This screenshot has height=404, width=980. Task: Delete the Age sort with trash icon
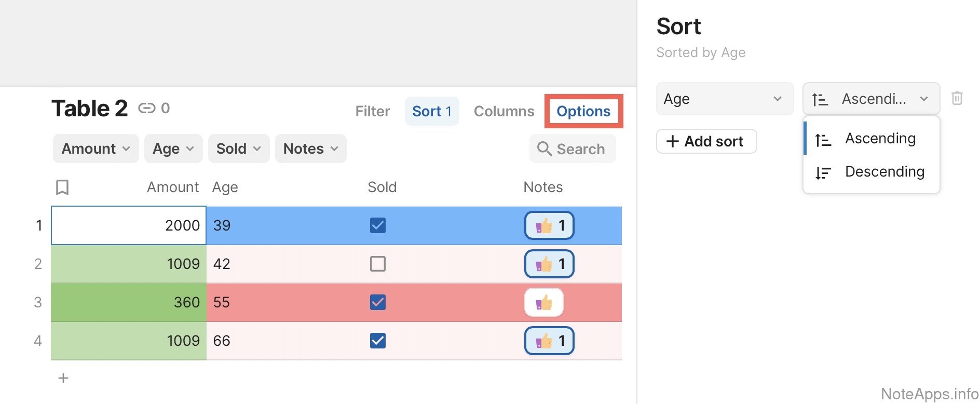pos(957,98)
